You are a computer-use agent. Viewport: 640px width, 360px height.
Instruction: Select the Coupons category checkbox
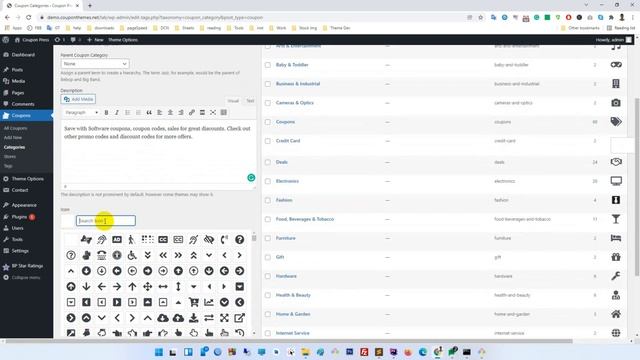(268, 122)
